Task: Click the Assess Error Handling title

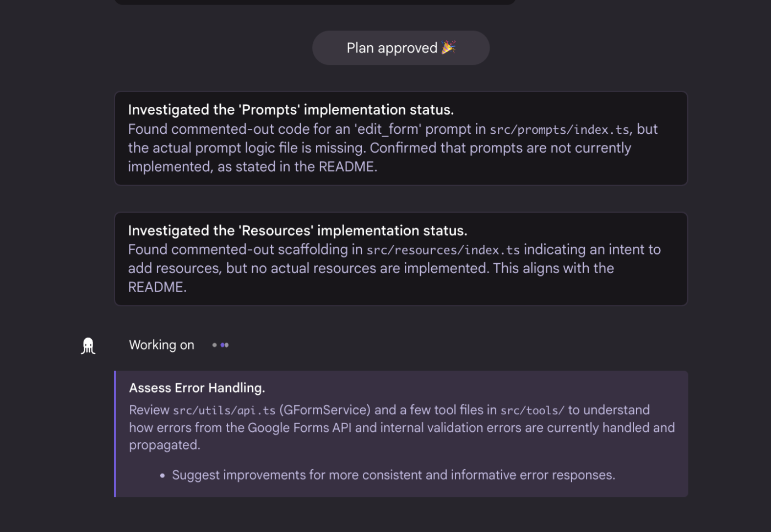Action: pos(197,388)
